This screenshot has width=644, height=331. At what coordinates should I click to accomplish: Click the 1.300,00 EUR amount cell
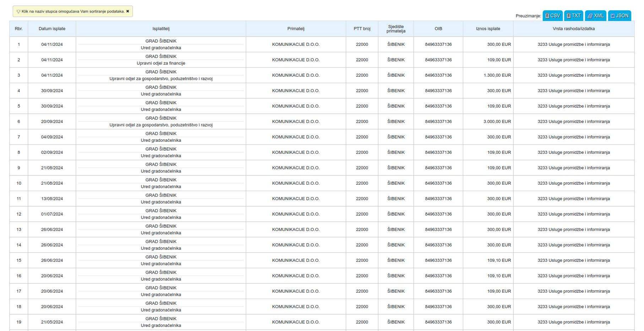pos(497,75)
